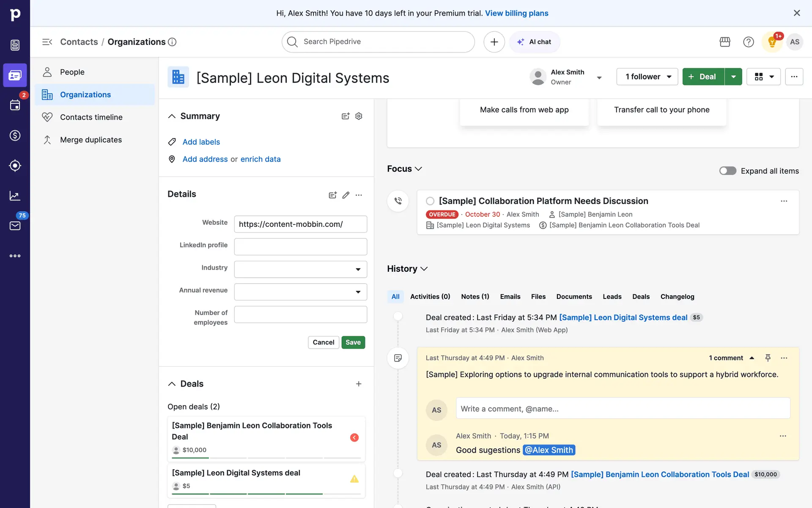
Task: Mark Collaboration Platform Needs Discussion as done
Action: pos(430,201)
